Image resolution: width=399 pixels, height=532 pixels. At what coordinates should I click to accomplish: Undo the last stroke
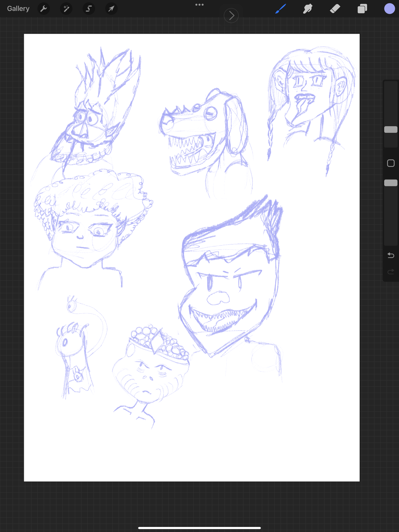coord(391,255)
